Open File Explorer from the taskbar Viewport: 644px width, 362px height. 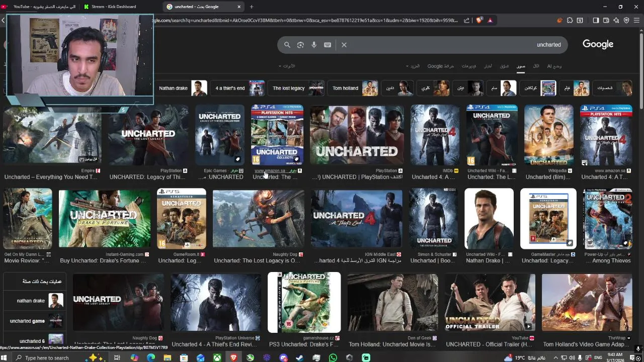[x=168, y=357]
